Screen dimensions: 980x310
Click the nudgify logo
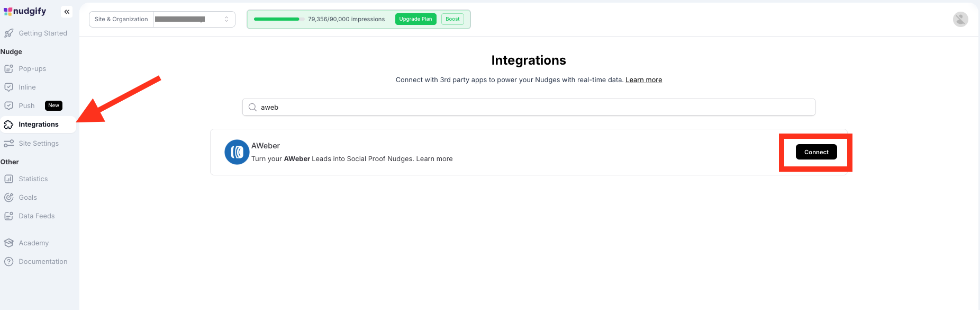(x=25, y=11)
